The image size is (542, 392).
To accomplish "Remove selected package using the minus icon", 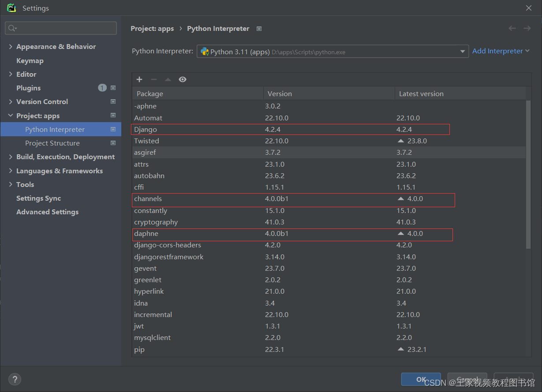I will click(153, 79).
